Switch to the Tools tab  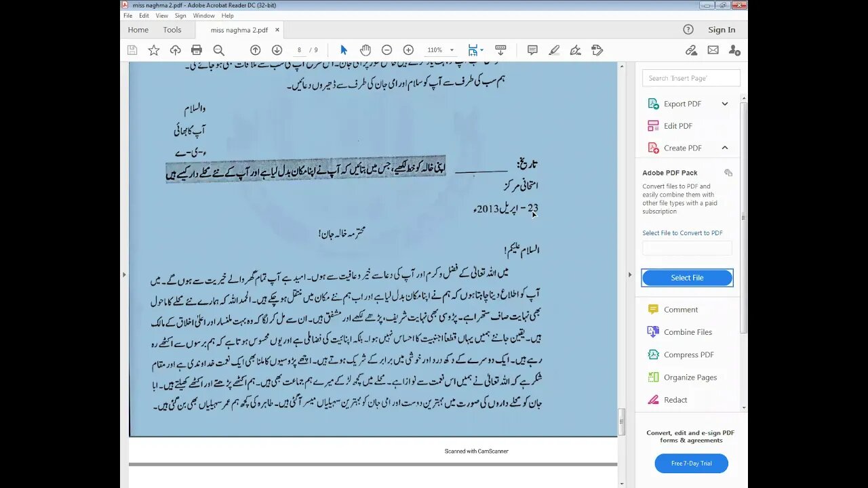click(x=172, y=30)
